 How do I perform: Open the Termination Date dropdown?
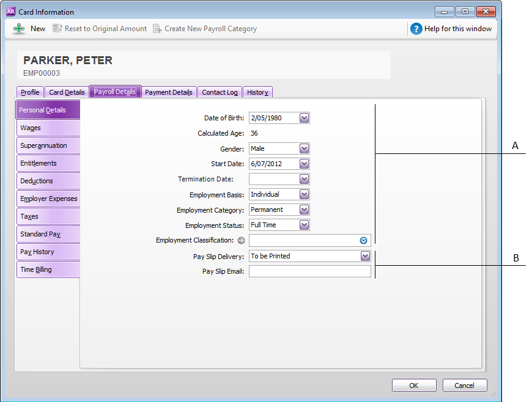305,179
